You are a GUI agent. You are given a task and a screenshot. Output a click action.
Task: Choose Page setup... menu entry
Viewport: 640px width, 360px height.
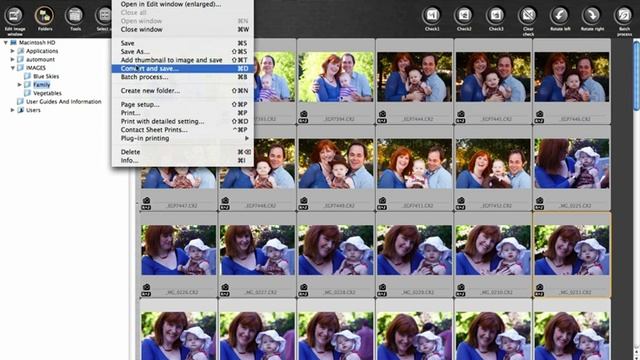pos(182,104)
